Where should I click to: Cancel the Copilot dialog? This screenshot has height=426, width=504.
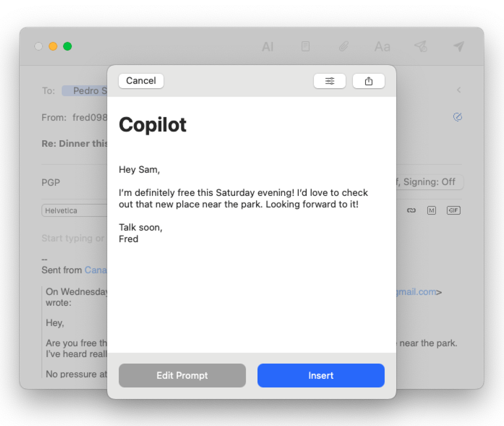pyautogui.click(x=141, y=81)
